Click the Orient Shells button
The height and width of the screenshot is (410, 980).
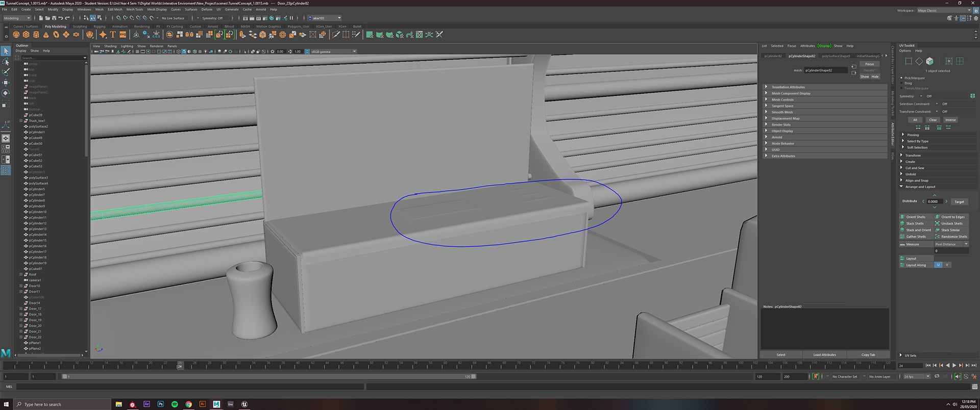coord(916,217)
